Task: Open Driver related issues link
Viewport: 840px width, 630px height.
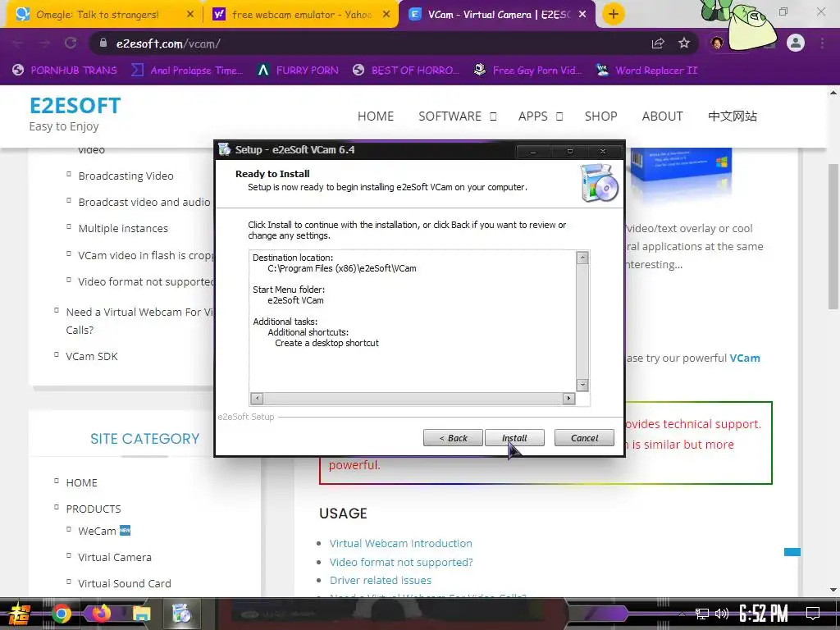Action: 381,580
